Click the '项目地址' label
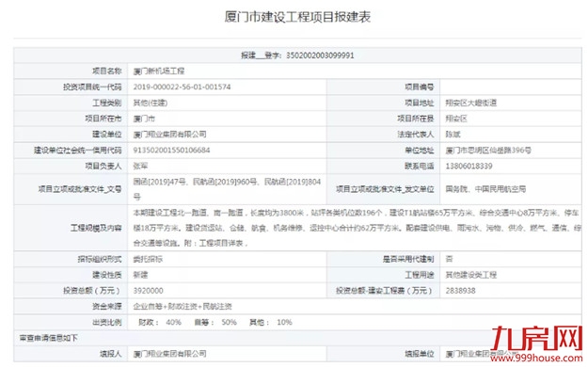The image size is (588, 367). click(x=420, y=103)
